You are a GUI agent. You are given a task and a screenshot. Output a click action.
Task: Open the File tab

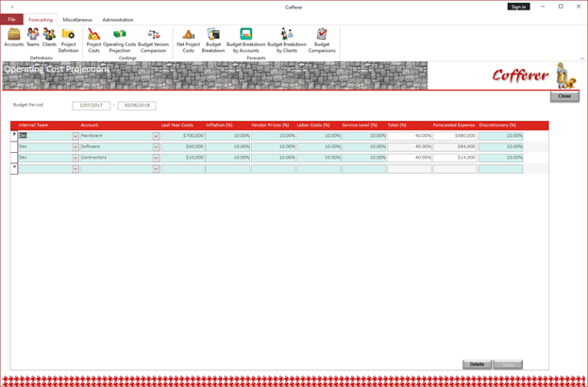coord(11,20)
